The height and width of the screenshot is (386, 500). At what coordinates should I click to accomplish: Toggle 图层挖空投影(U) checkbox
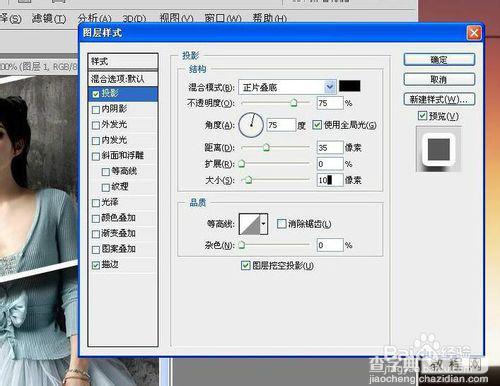click(246, 265)
